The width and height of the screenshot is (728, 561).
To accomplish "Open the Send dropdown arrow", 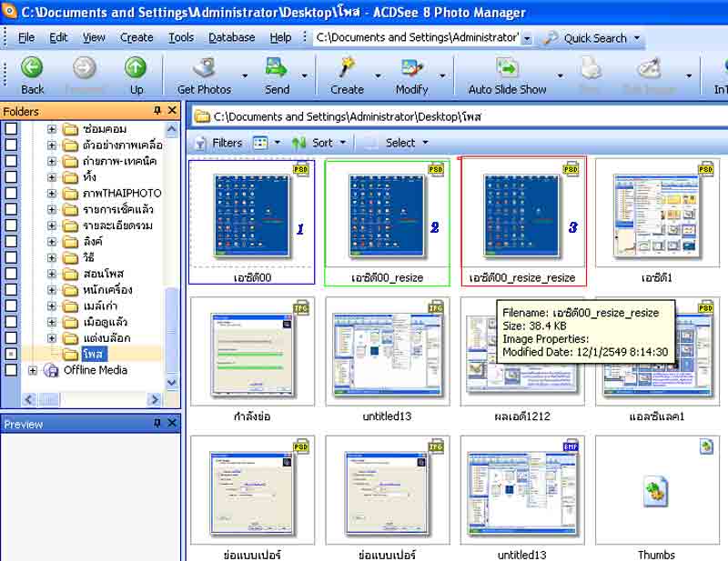I will coord(305,75).
